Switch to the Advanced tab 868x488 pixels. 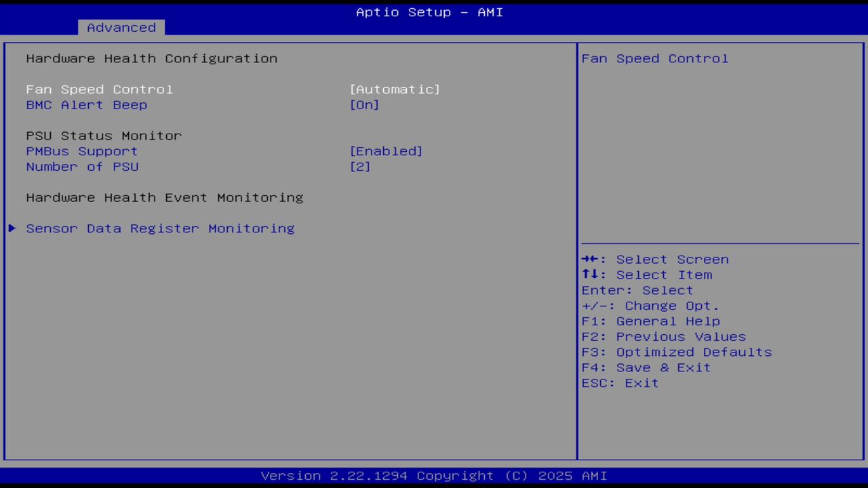[121, 27]
